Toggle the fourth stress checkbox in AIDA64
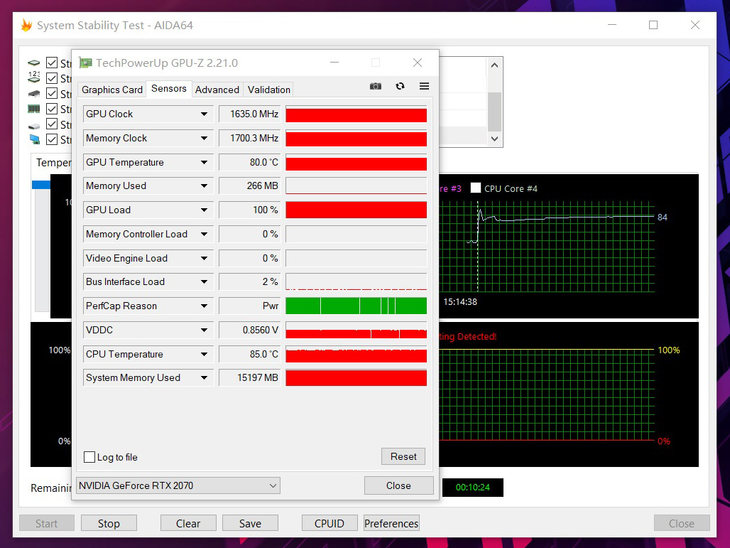The width and height of the screenshot is (730, 548). tap(52, 109)
